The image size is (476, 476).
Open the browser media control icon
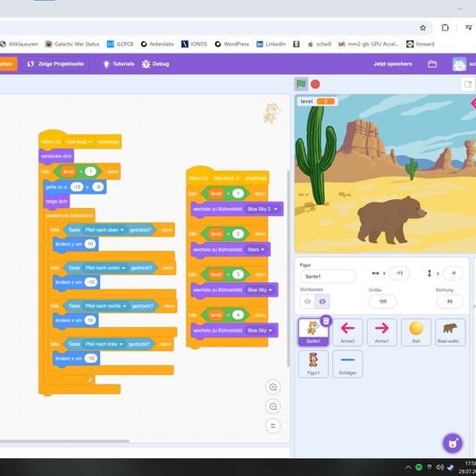(x=469, y=28)
